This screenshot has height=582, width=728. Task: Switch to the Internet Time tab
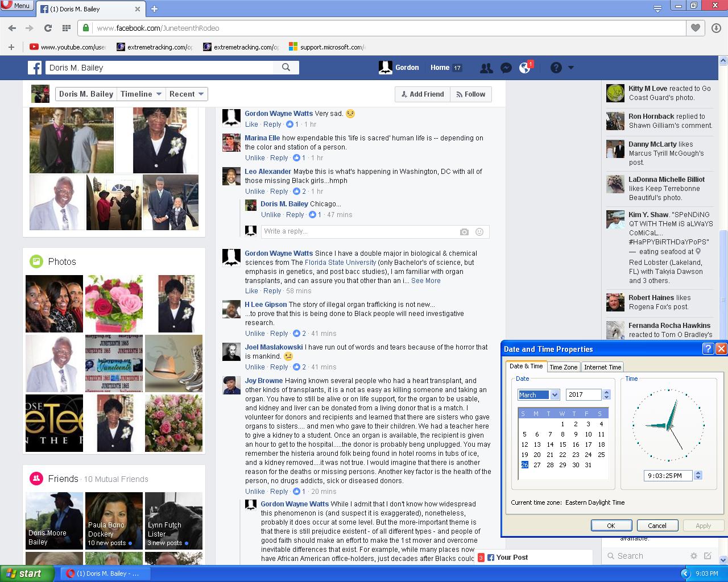tap(602, 367)
